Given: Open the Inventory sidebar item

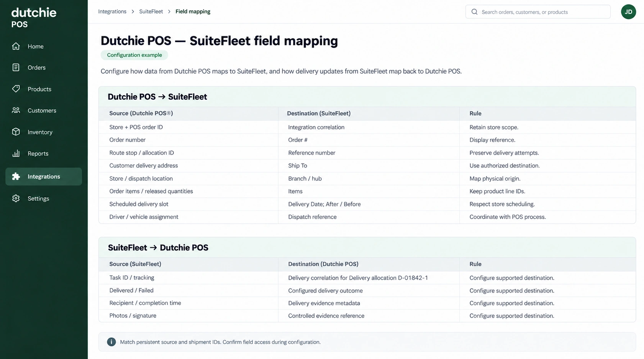Looking at the screenshot, I should (x=44, y=132).
